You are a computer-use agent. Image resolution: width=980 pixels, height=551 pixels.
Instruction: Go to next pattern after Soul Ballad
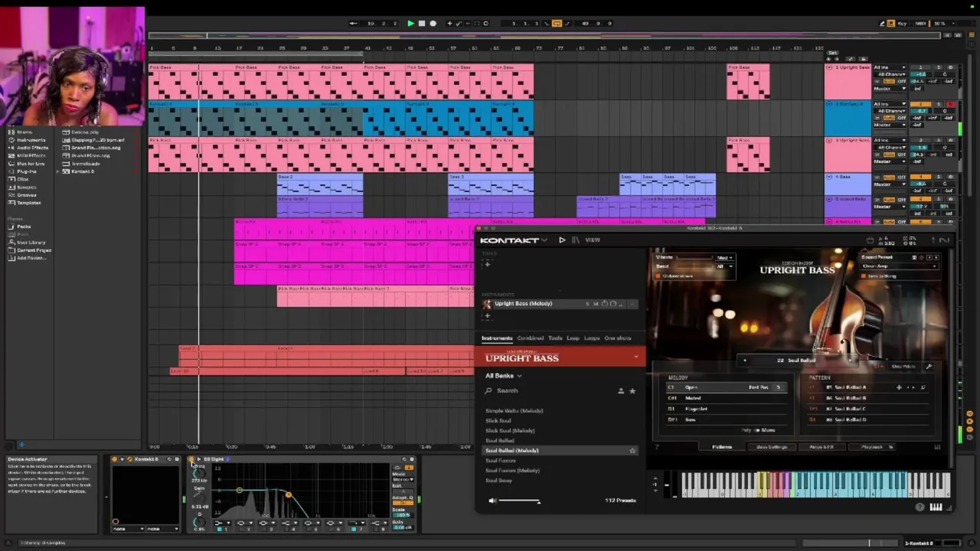(851, 360)
